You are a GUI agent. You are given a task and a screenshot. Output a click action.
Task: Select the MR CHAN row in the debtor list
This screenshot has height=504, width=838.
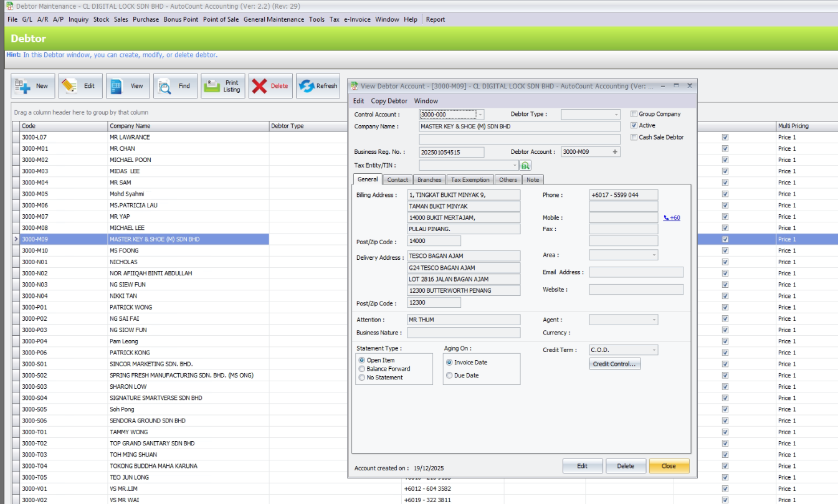425,148
